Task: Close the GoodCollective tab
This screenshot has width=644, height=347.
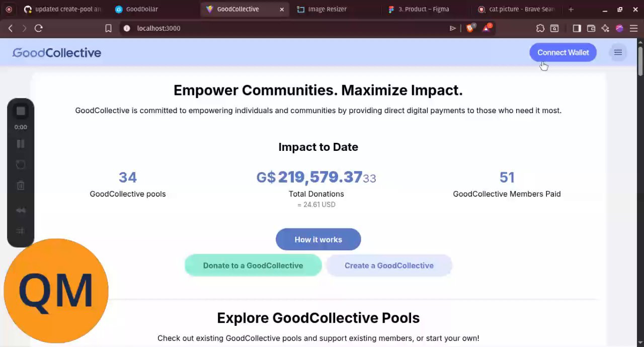Action: pos(282,9)
